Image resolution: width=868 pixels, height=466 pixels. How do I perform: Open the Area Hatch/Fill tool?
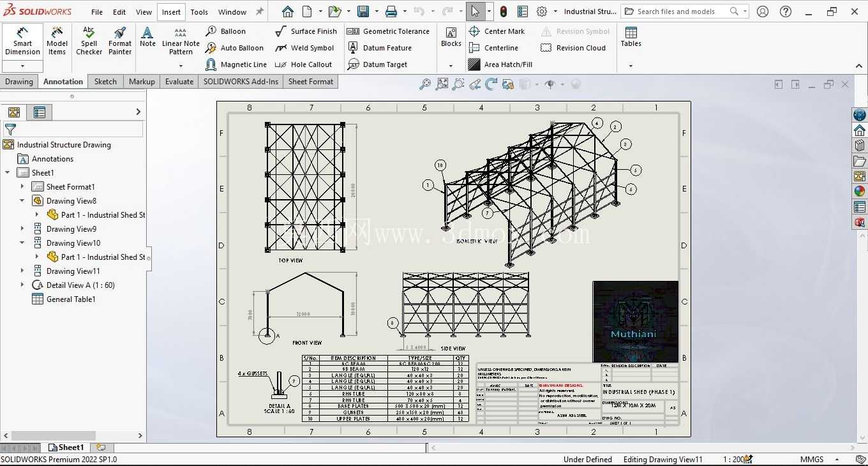point(500,64)
